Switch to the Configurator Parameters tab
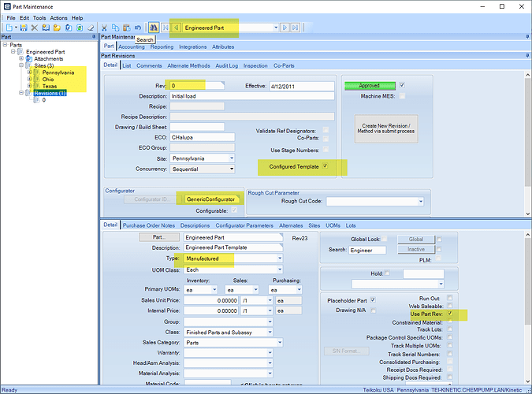This screenshot has width=532, height=394. click(x=244, y=225)
